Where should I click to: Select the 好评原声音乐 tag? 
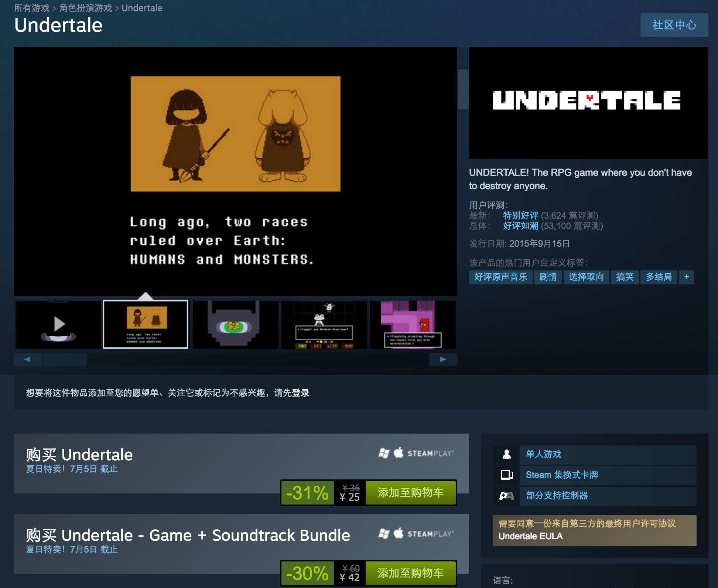tap(500, 277)
